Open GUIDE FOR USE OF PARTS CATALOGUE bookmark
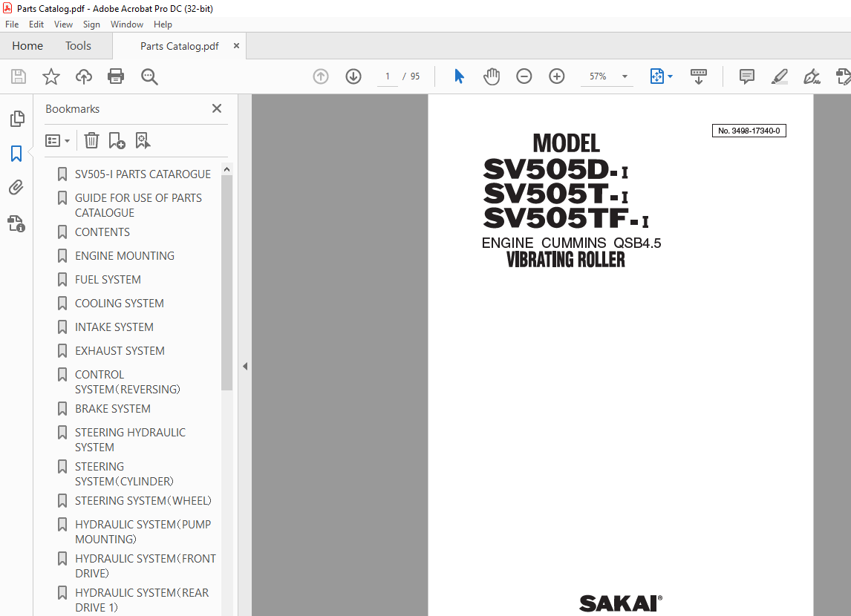 138,205
